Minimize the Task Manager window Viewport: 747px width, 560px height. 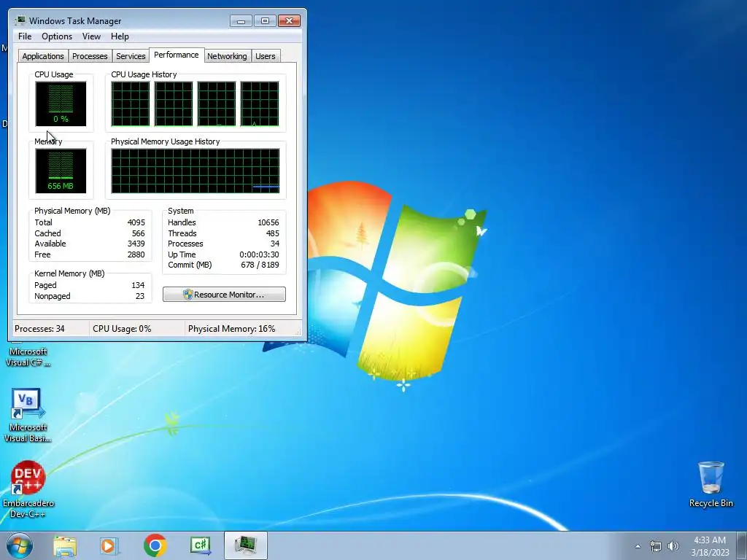tap(241, 20)
